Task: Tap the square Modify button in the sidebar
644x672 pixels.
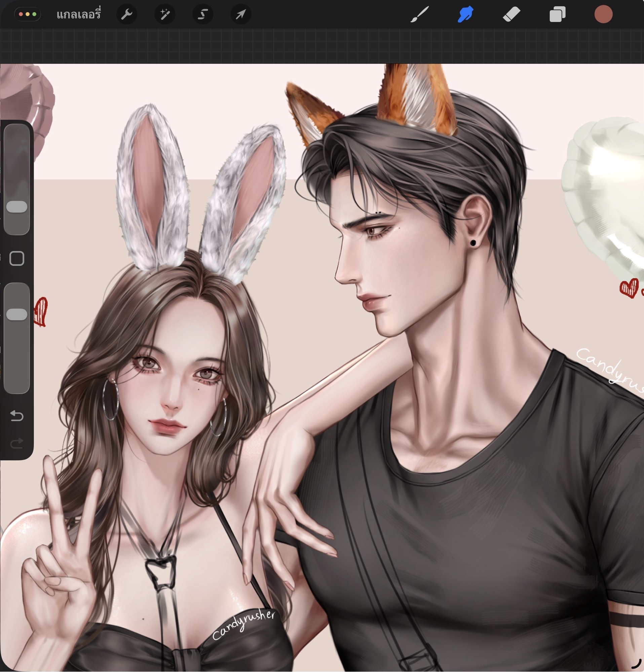Action: coord(17,258)
